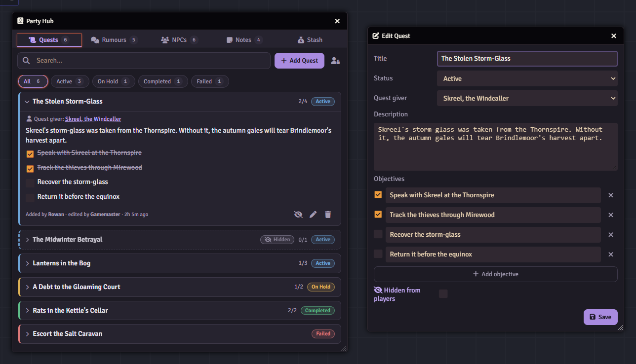Screen dimensions: 636x364
Task: Click the Edit Quest pencil-square title icon
Action: coord(376,36)
